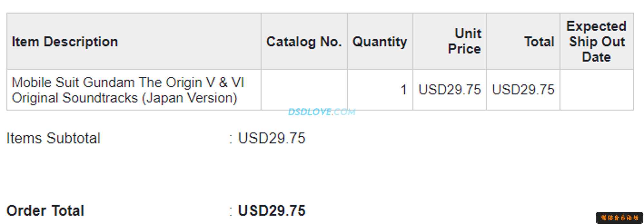Click the row total USD29.75 cell
The width and height of the screenshot is (644, 224).
(523, 90)
